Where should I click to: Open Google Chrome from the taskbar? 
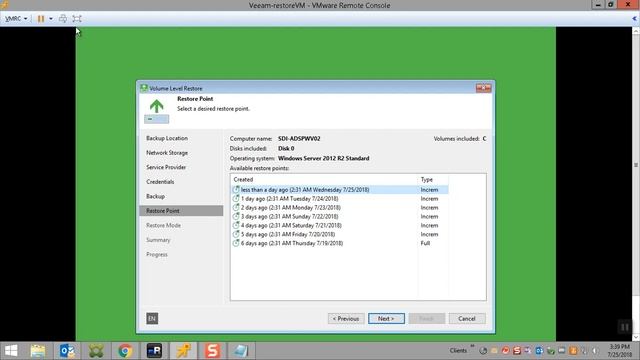click(x=125, y=351)
